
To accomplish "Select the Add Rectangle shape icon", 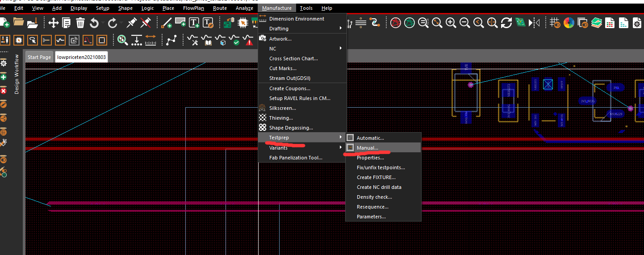I will (x=180, y=23).
